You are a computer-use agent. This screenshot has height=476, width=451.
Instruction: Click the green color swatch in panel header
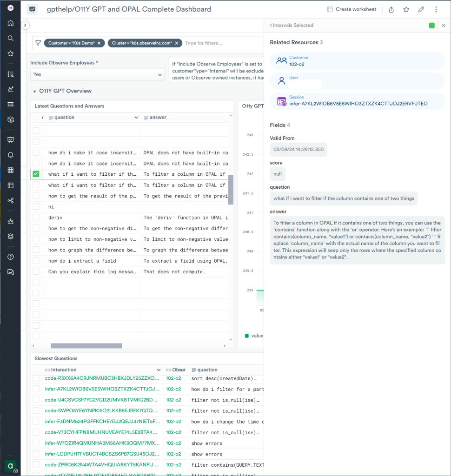(x=431, y=26)
